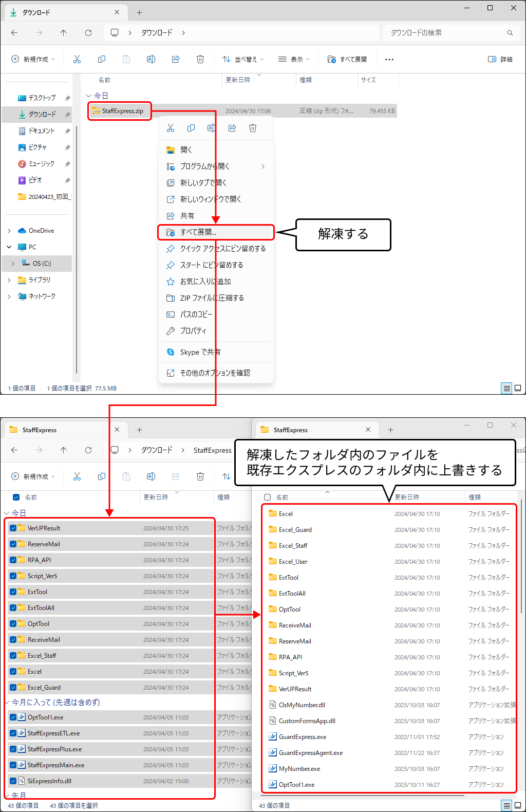Uncheck the ReserveMail folder checkbox in left window

[13, 544]
